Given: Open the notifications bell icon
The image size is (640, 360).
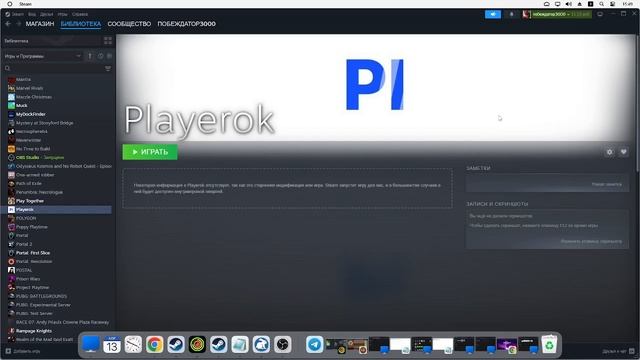Looking at the screenshot, I should (511, 14).
